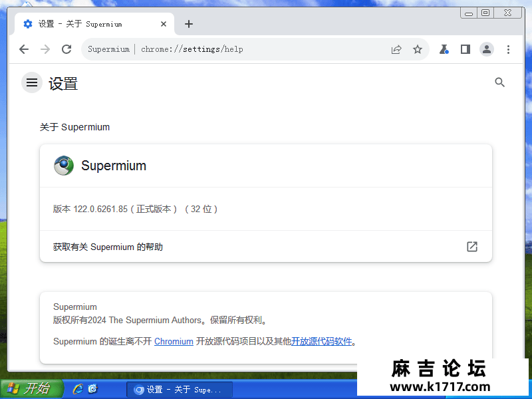Viewport: 532px width, 399px height.
Task: Maximize the browser window
Action: pos(485,13)
